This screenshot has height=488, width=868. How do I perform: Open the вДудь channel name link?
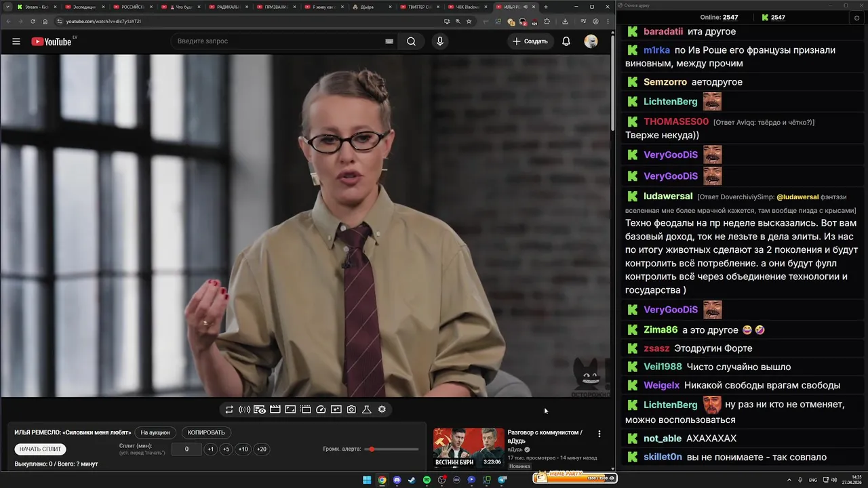[515, 449]
